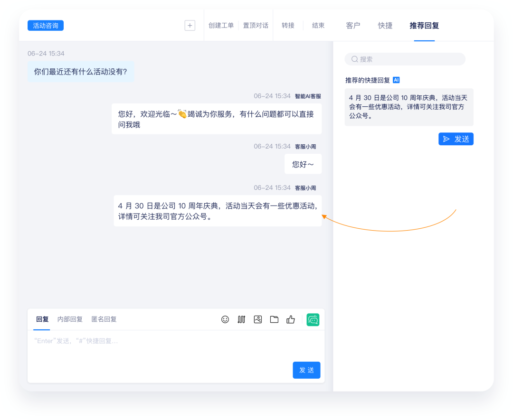This screenshot has width=513, height=420.
Task: Click the AI badge next to 推荐的快捷回复
Action: click(396, 80)
